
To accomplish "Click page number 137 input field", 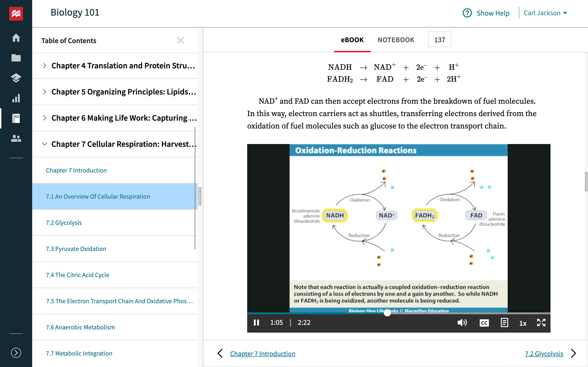I will point(439,40).
